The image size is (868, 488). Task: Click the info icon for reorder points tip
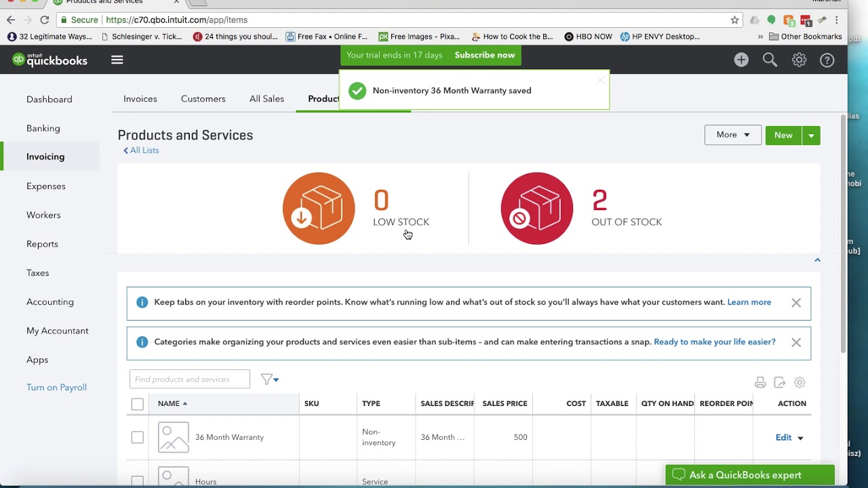[x=142, y=302]
